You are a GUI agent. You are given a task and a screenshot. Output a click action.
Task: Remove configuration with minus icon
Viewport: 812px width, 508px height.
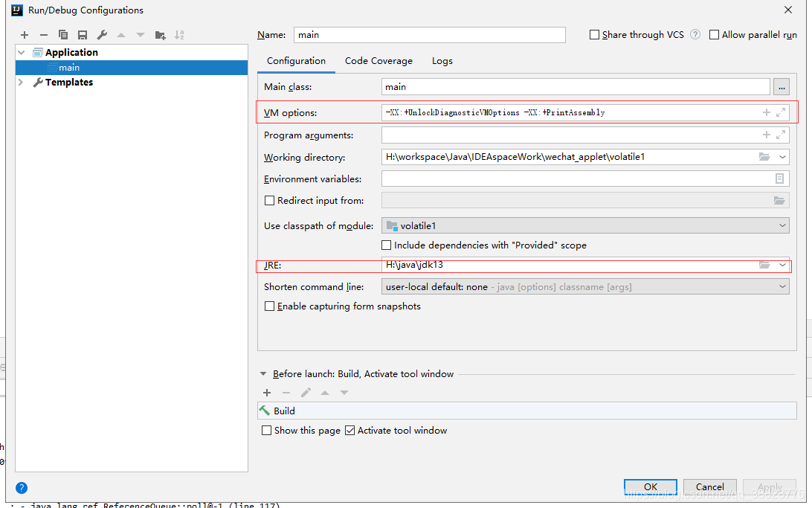click(x=43, y=35)
